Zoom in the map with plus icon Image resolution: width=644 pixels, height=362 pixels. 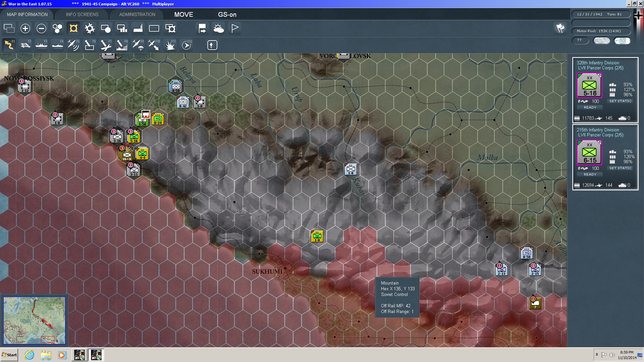pyautogui.click(x=25, y=28)
